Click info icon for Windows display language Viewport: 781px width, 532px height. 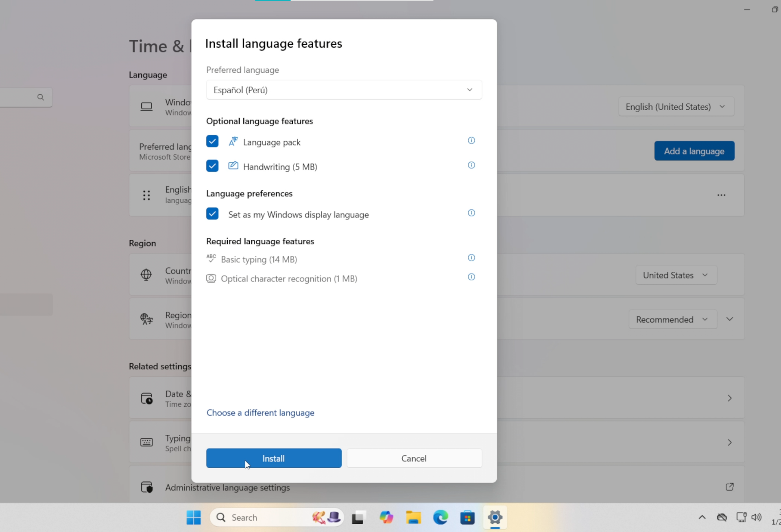point(471,213)
